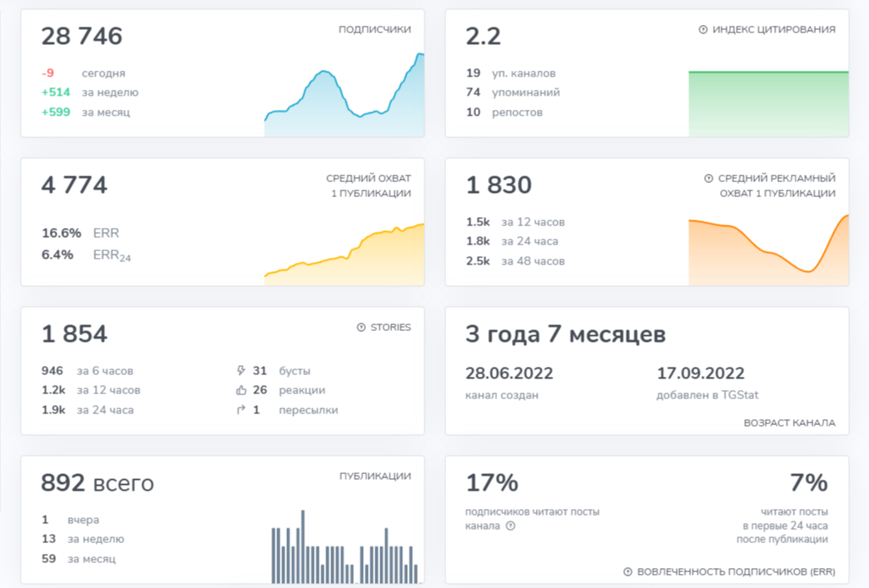
Task: Click the info icon beside ИНДЕКС ЦИТИРОВАНИЯ
Action: [x=703, y=30]
